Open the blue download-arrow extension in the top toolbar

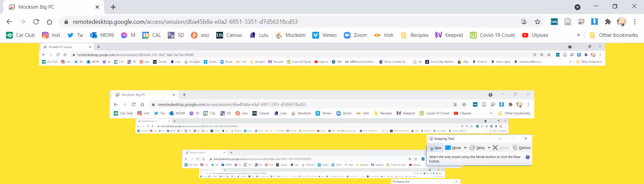click(x=594, y=22)
